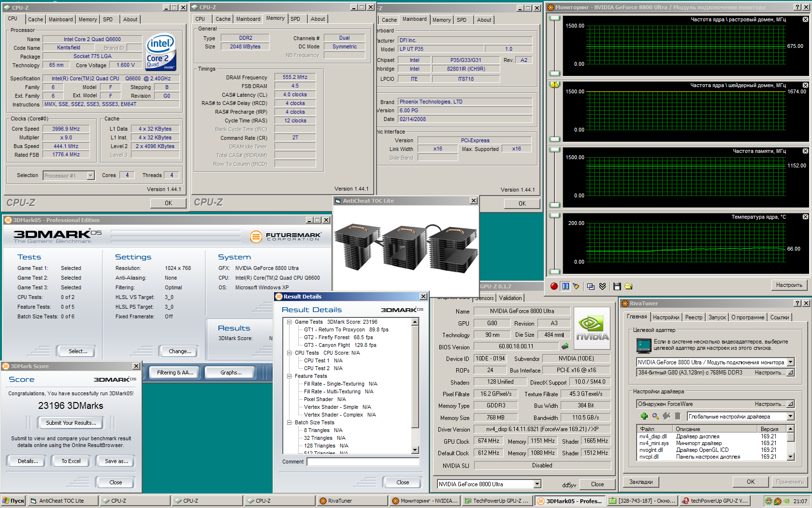The height and width of the screenshot is (508, 812).
Task: Click the Futuremark Corporation logo in 3DMark05
Action: (285, 237)
